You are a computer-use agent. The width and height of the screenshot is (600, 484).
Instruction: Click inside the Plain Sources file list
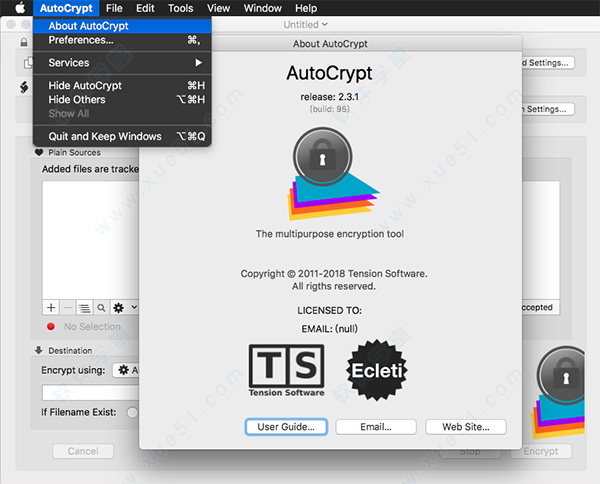(90, 240)
